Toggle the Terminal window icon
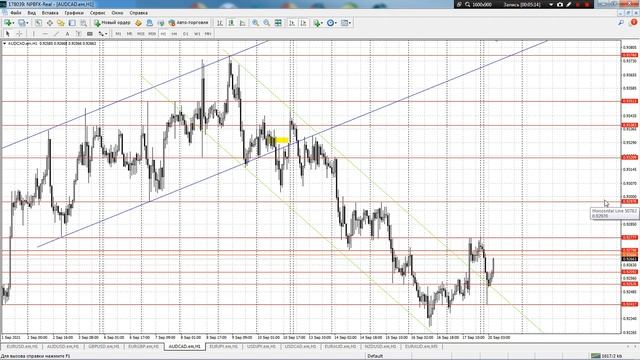This screenshot has height=360, width=640. pyautogui.click(x=72, y=23)
